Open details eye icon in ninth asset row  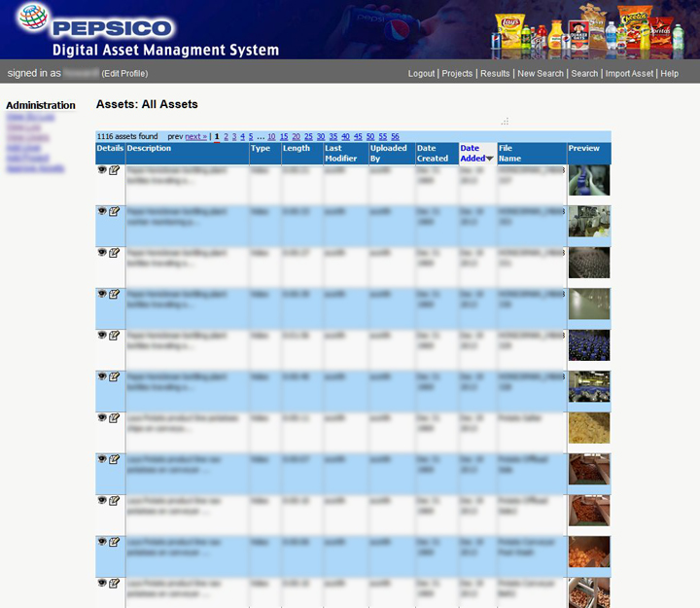102,500
